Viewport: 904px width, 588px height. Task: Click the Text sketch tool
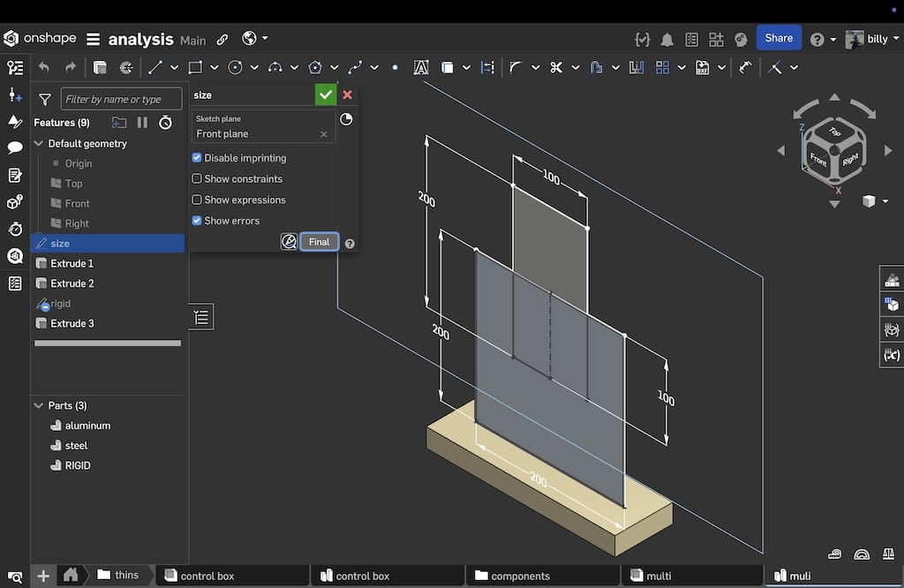421,67
